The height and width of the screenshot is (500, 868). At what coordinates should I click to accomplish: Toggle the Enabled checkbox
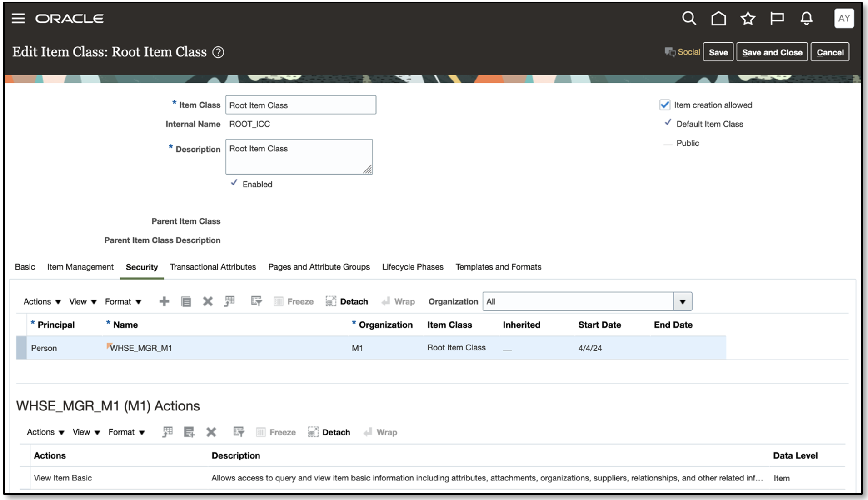234,183
